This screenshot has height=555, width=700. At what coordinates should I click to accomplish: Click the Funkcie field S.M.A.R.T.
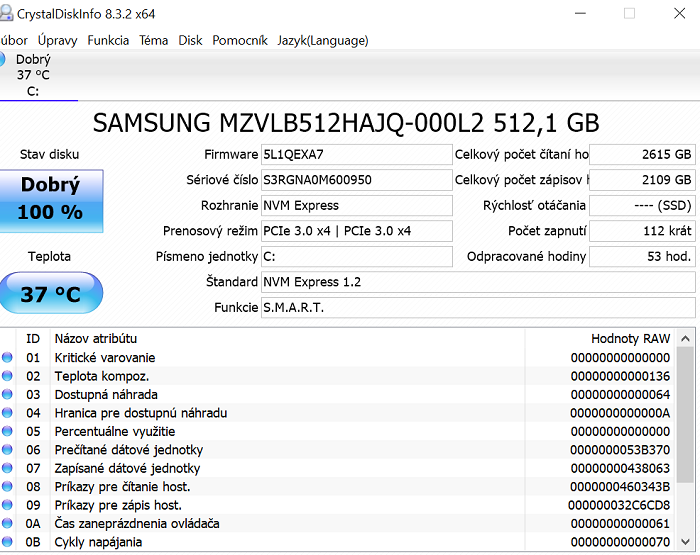[478, 308]
